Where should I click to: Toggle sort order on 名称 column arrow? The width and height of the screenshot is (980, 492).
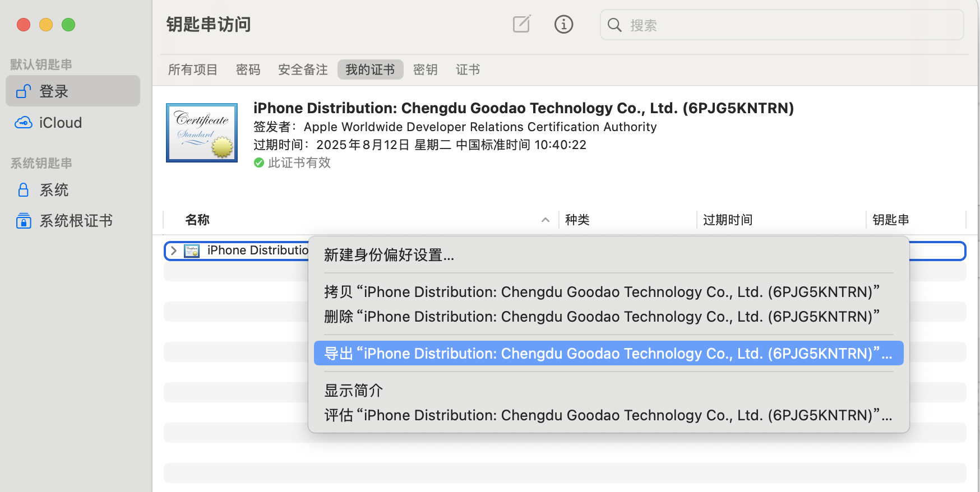[545, 220]
